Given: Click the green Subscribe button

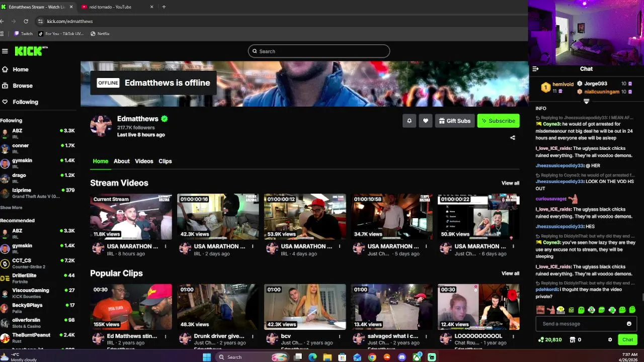Looking at the screenshot, I should [498, 121].
